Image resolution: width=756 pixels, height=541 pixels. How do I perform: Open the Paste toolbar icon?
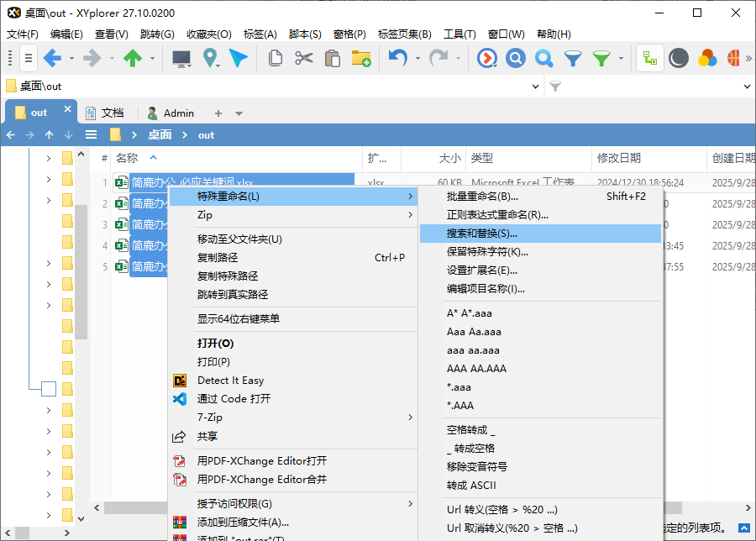pos(331,60)
